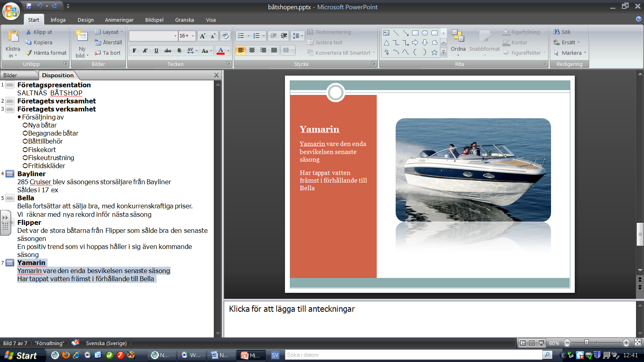Open the font size dropdown
The image size is (644, 362).
[193, 36]
